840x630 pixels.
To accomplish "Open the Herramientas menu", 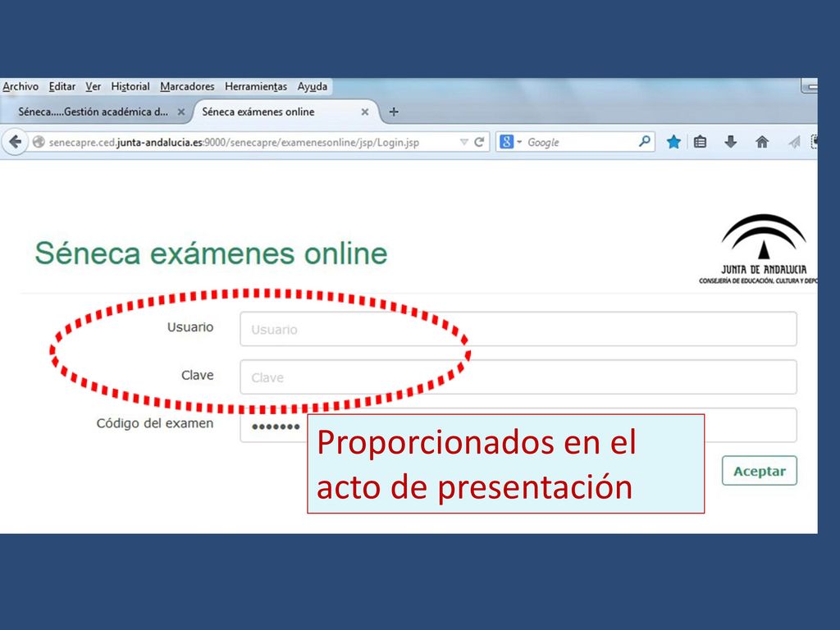I will coord(256,86).
